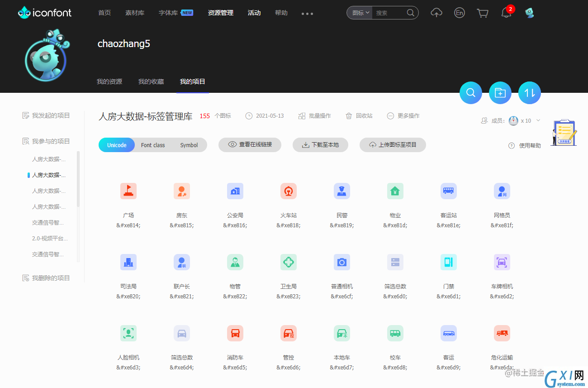
Task: Expand 我发起的项目 section
Action: click(46, 115)
